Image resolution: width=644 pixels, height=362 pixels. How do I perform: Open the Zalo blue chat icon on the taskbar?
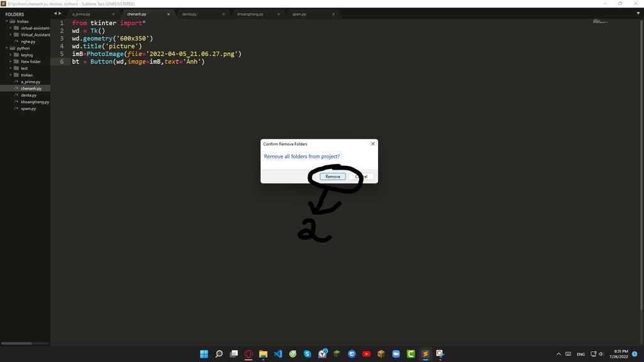coord(352,354)
